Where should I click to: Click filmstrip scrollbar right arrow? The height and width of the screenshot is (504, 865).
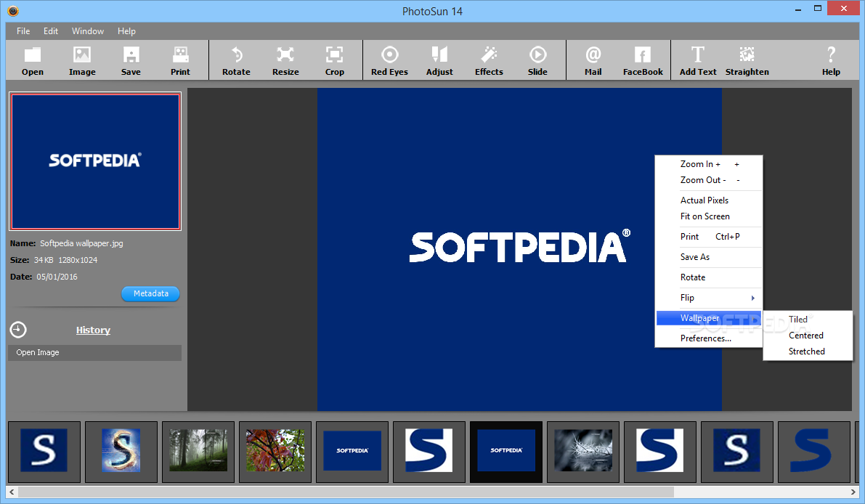853,492
